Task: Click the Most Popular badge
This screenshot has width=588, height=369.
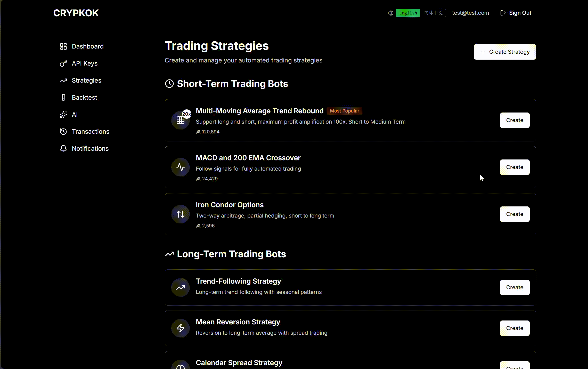Action: pyautogui.click(x=345, y=111)
